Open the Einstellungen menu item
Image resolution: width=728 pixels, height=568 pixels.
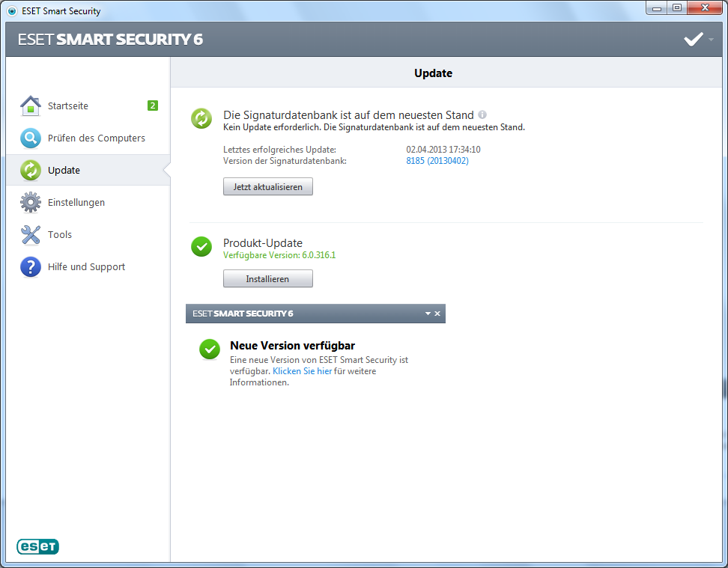tap(76, 203)
